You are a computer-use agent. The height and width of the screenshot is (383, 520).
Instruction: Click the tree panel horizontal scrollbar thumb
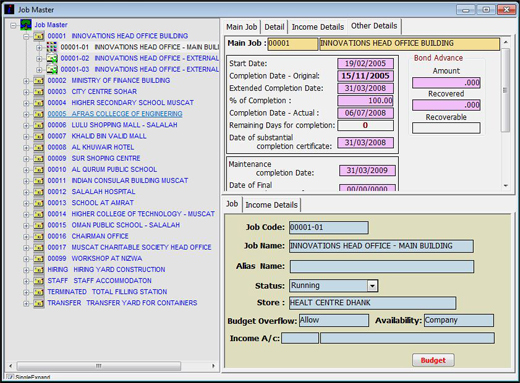point(99,366)
